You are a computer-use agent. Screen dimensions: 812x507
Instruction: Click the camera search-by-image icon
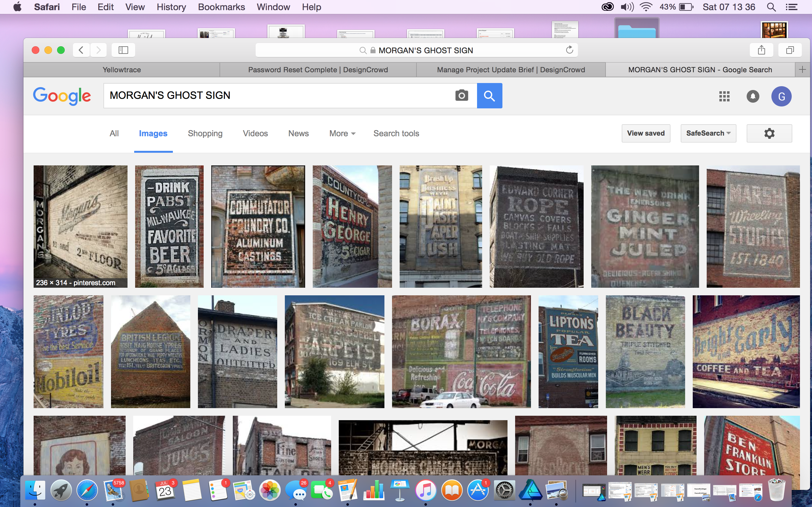coord(462,96)
